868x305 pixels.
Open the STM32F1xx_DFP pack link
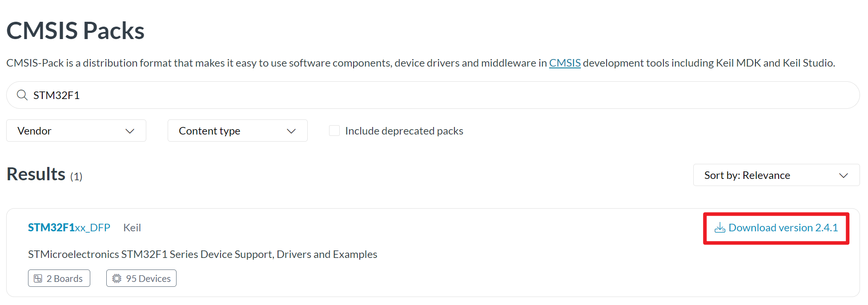69,228
